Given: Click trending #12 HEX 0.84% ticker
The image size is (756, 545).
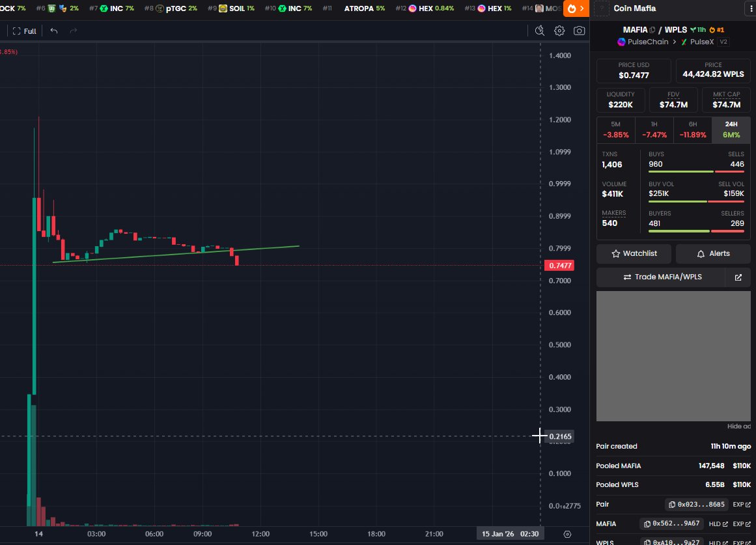Looking at the screenshot, I should (425, 8).
